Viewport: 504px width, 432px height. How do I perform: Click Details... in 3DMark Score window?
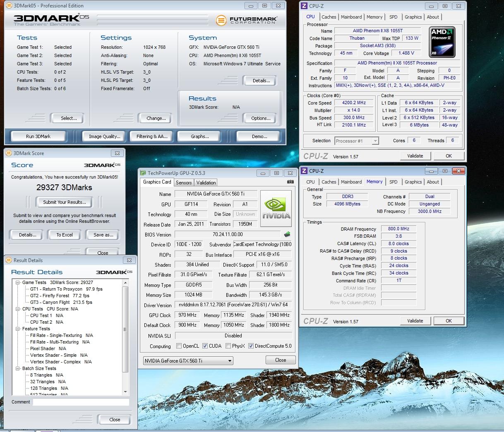(27, 235)
